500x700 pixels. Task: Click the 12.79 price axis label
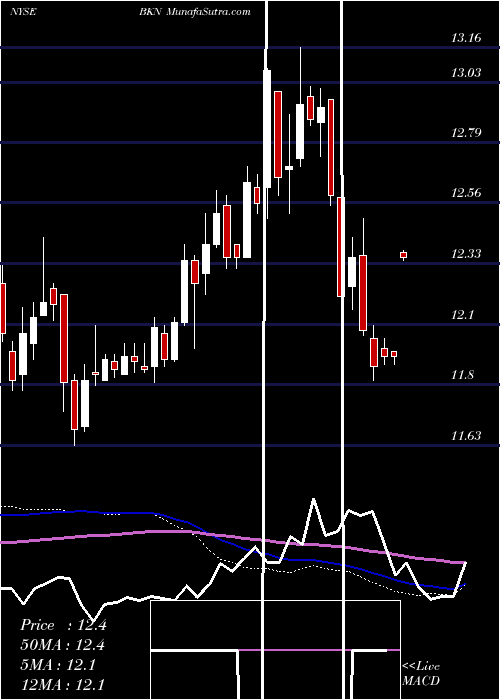tap(466, 133)
